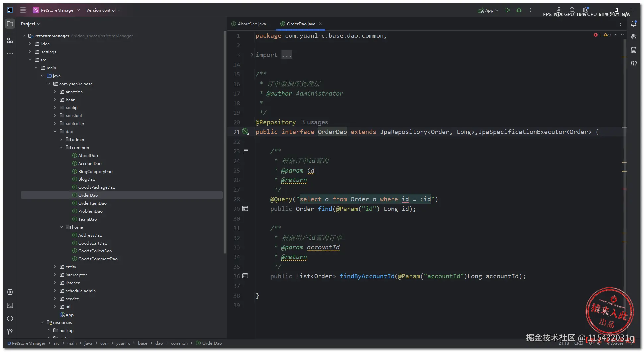This screenshot has height=352, width=644.
Task: Open OrderItemDao from the tree
Action: coord(89,203)
